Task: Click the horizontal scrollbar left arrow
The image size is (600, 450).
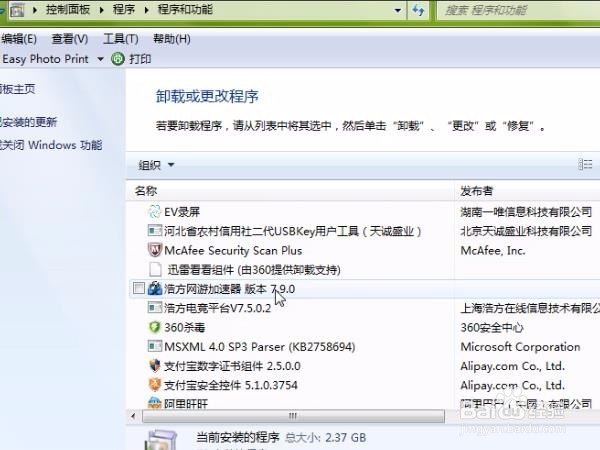Action: [x=133, y=416]
